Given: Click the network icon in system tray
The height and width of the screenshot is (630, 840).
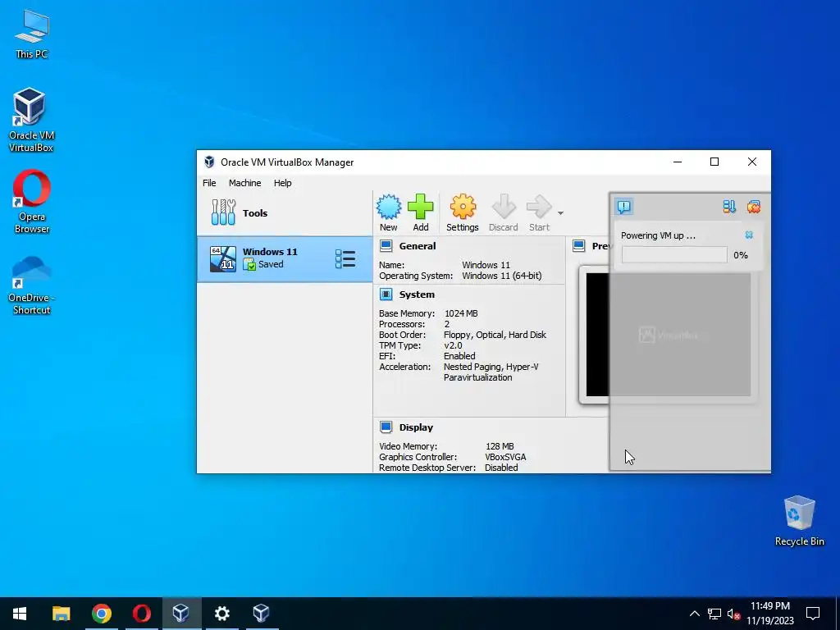Looking at the screenshot, I should pyautogui.click(x=714, y=614).
